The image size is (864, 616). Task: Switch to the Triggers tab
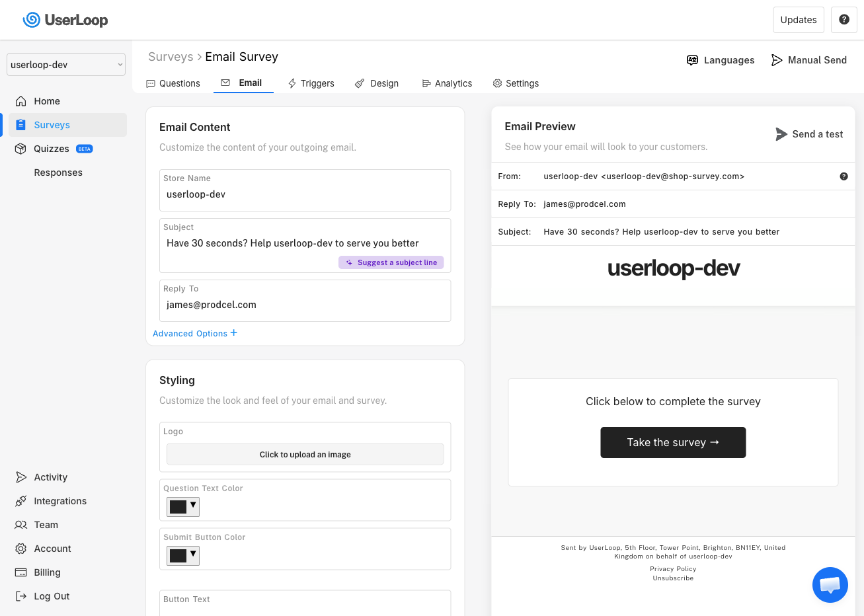click(x=311, y=83)
